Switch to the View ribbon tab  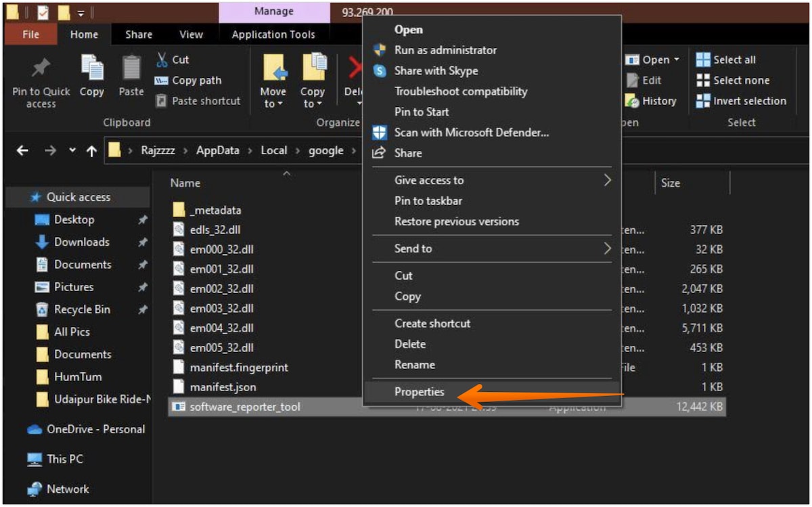[x=191, y=34]
